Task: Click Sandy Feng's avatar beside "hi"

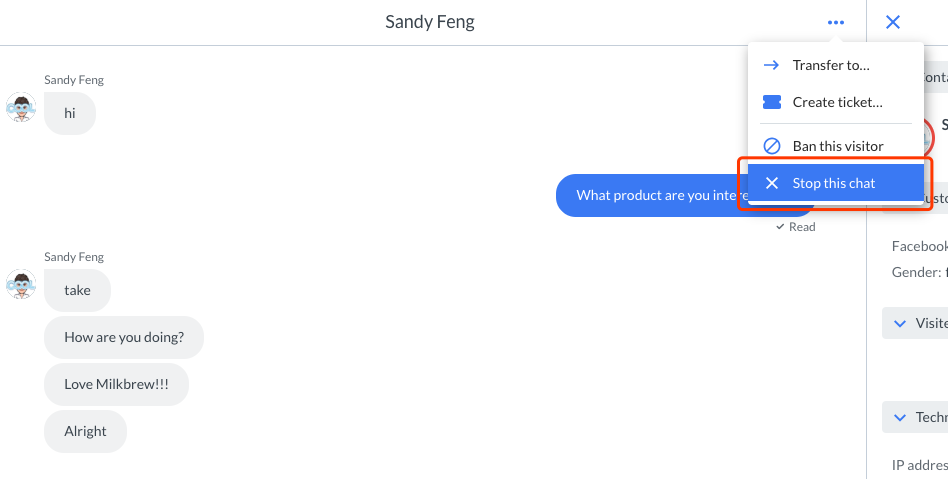Action: click(21, 107)
